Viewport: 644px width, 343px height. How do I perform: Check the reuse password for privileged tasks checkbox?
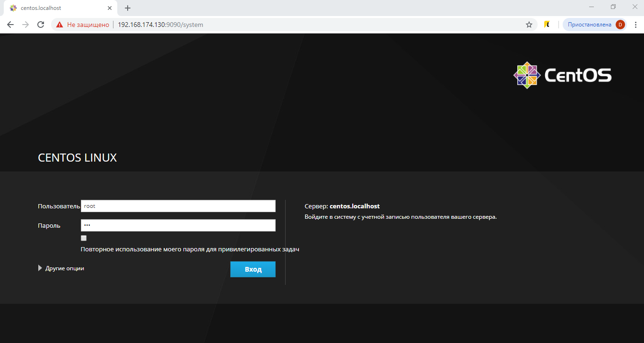(84, 238)
